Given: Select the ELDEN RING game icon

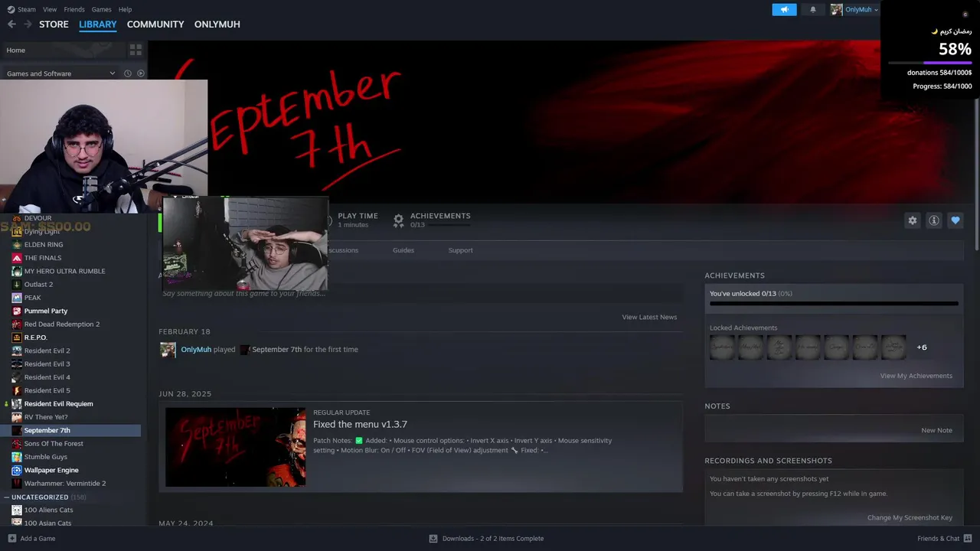Looking at the screenshot, I should [x=17, y=245].
